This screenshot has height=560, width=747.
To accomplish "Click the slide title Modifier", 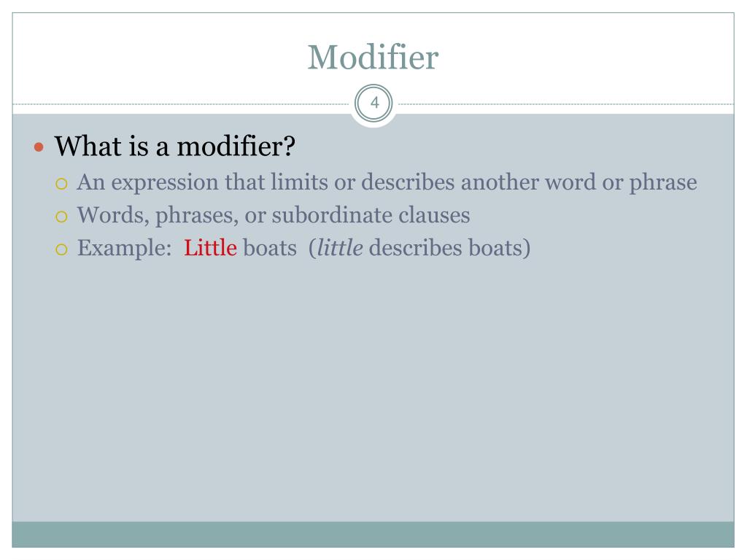I will 373,57.
